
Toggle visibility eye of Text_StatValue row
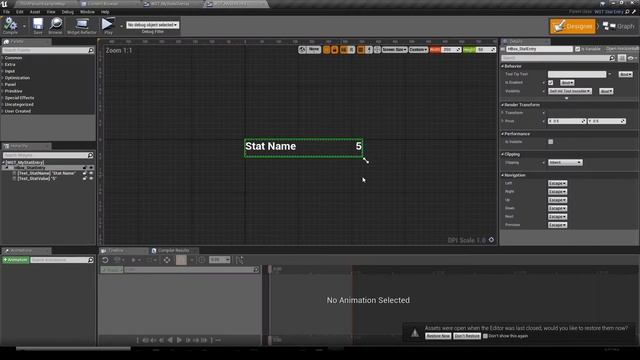coord(91,178)
